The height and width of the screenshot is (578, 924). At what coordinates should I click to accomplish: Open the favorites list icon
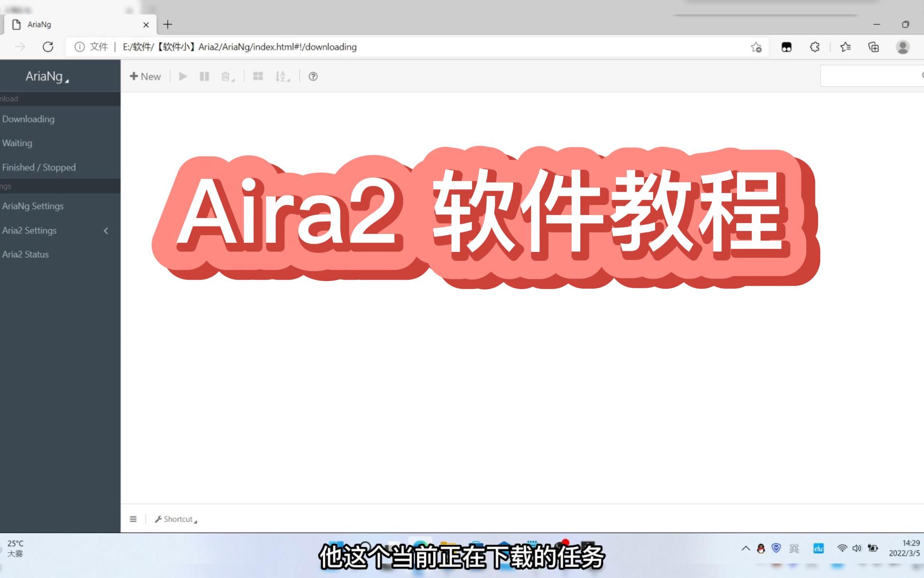click(x=845, y=47)
